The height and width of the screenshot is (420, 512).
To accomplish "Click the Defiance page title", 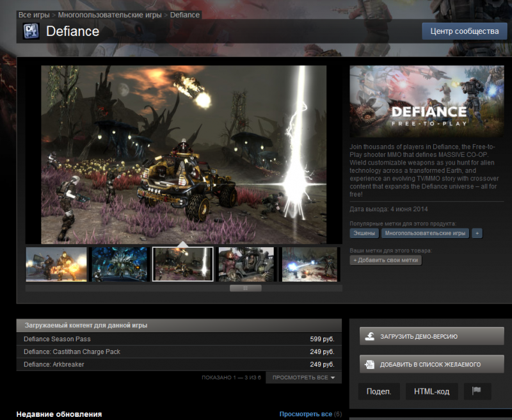I will (72, 31).
